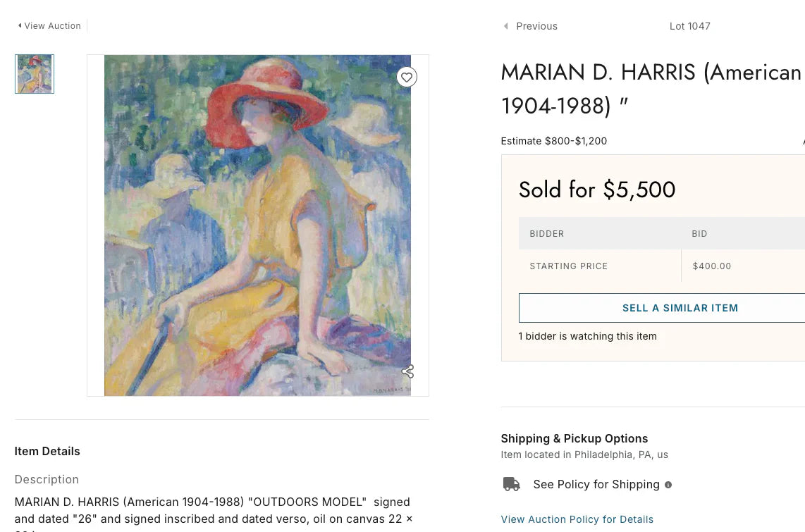Screen dimensions: 805x532
Task: Click the main painting image to enlarge
Action: [x=257, y=225]
